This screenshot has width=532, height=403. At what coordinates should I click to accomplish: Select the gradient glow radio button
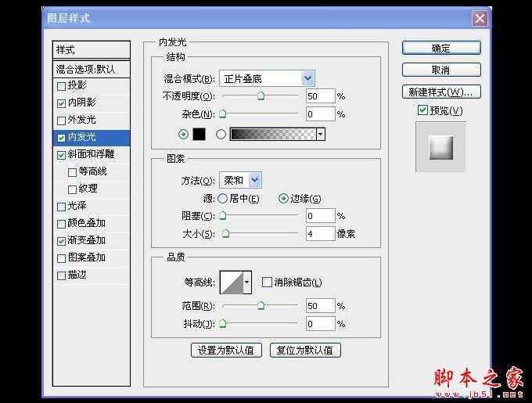[x=221, y=135]
